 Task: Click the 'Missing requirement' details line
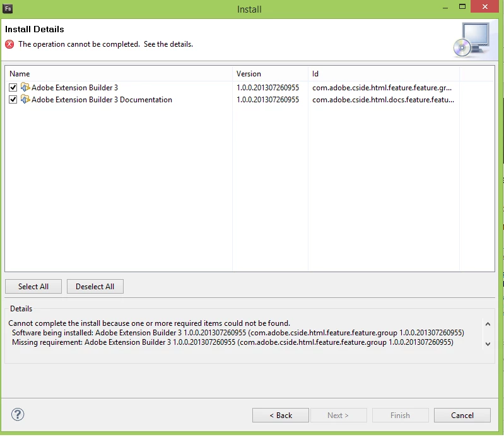pyautogui.click(x=233, y=342)
